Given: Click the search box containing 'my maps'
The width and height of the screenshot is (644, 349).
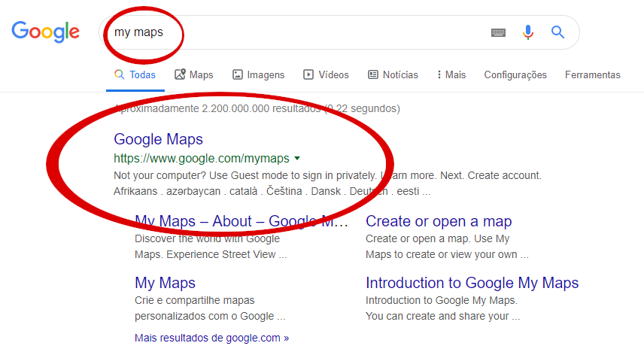Looking at the screenshot, I should (x=339, y=32).
